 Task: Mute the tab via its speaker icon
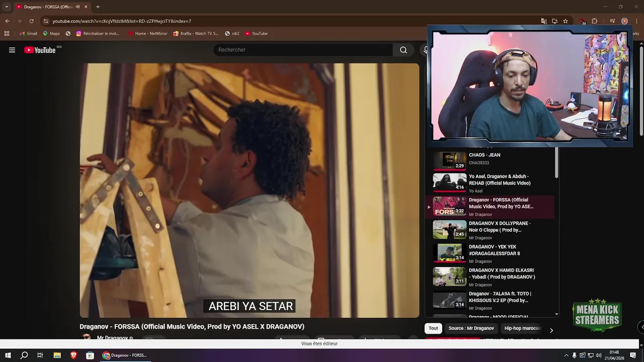tap(77, 7)
